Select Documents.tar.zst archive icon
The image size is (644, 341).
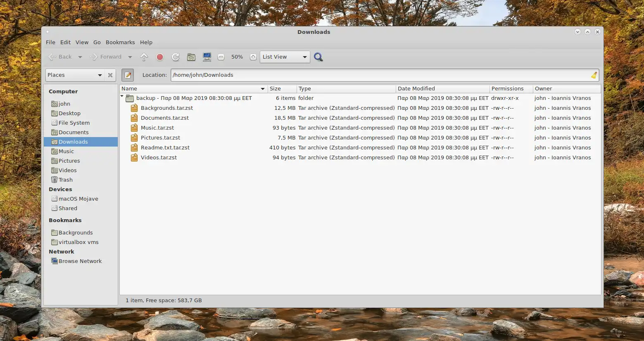click(x=134, y=118)
